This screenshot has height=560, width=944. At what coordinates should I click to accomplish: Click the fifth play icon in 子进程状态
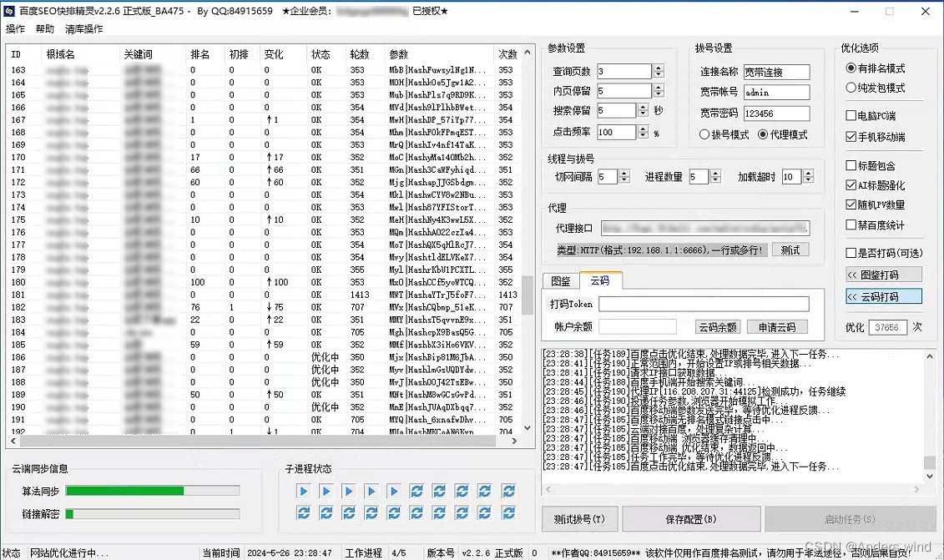coord(394,492)
